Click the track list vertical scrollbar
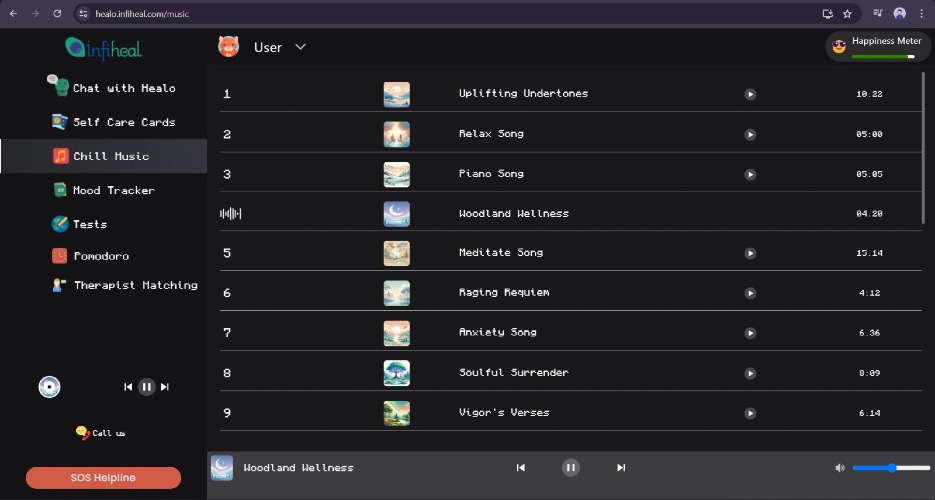Screen dimensions: 935x500 pos(924,148)
